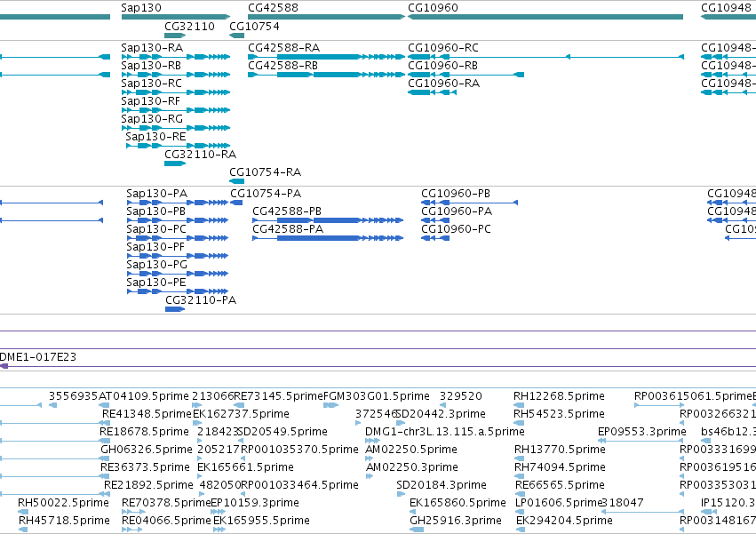Viewport: 756px width, 534px height.
Task: Select the GH06326.5prime EST label
Action: 147,450
